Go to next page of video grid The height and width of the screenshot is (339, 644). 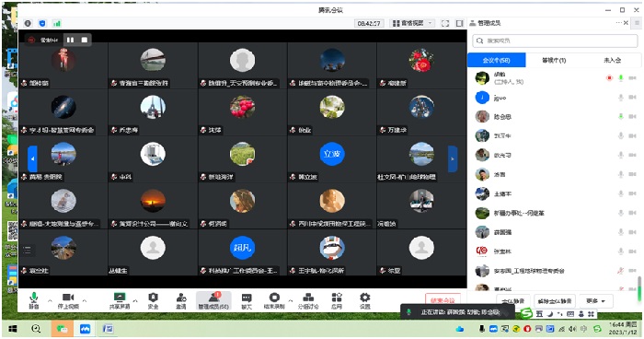point(453,158)
